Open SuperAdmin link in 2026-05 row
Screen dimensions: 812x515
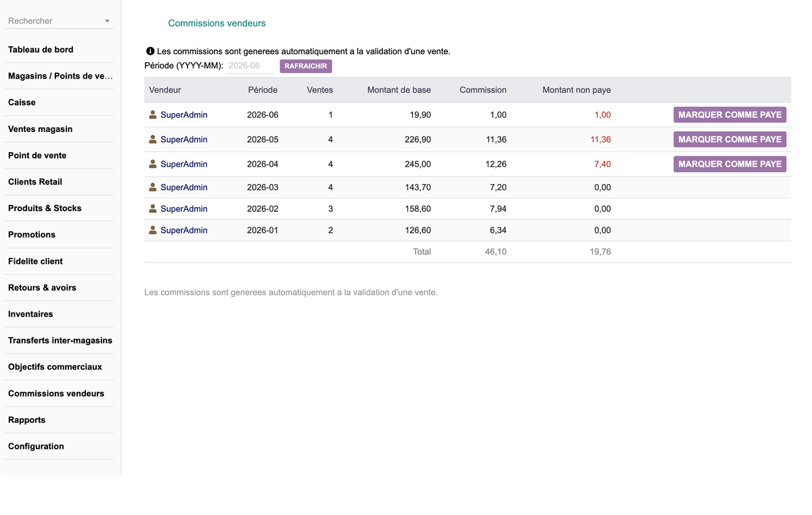tap(184, 139)
